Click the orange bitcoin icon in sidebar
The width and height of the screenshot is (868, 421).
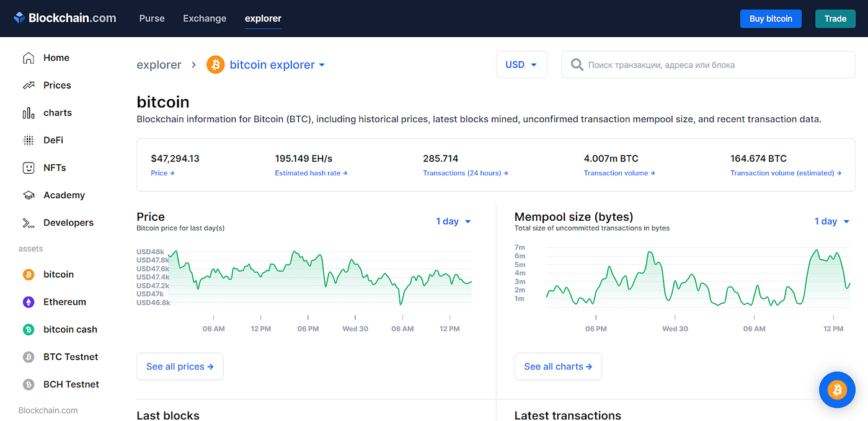pos(29,275)
